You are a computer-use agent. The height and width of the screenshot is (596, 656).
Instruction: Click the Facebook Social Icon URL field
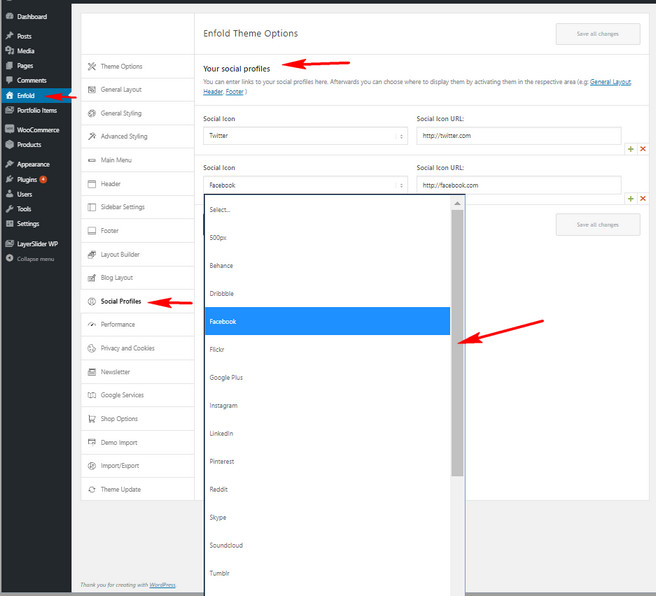click(x=519, y=185)
